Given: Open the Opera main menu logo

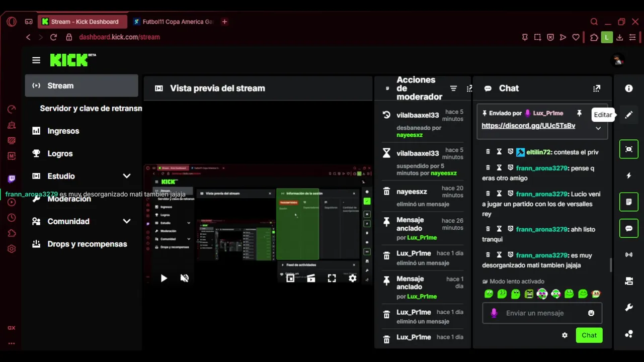Looking at the screenshot, I should point(12,22).
